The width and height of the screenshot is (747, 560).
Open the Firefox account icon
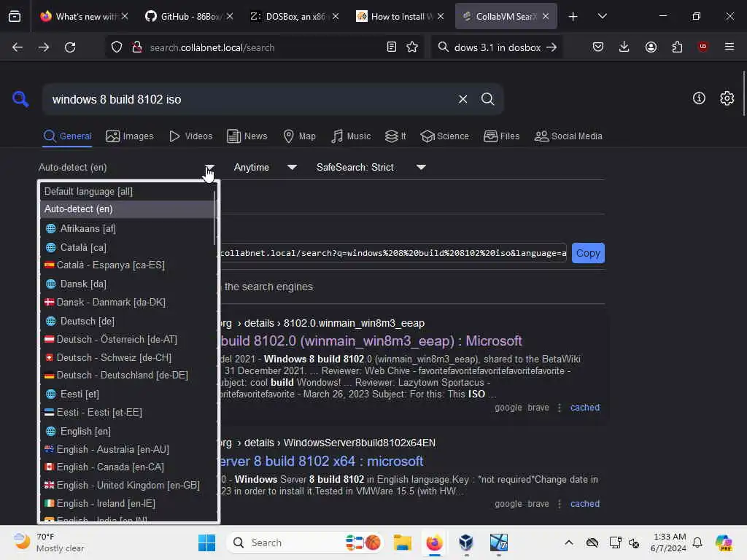pos(651,47)
